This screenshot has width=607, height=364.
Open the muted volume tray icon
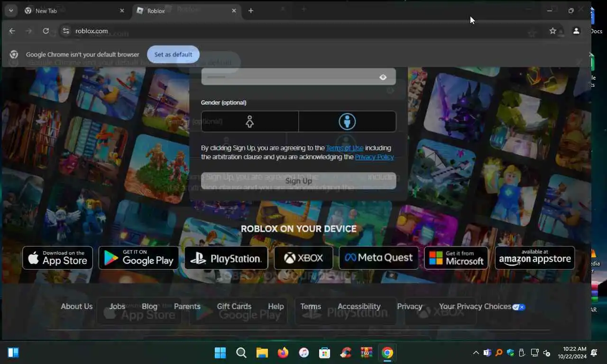(x=546, y=353)
